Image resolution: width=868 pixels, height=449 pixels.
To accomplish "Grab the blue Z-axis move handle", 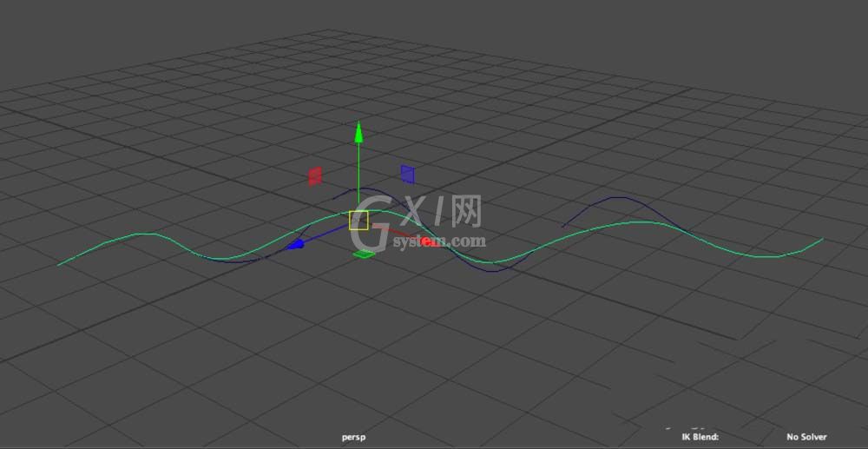I will (x=296, y=244).
